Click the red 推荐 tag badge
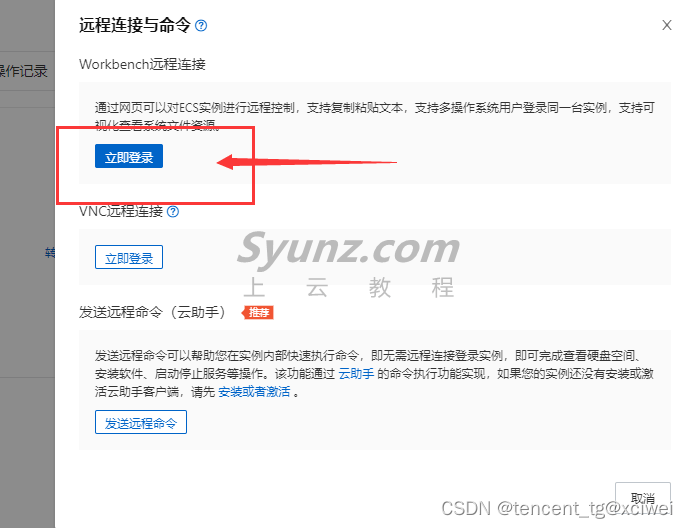The width and height of the screenshot is (688, 528). 258,312
